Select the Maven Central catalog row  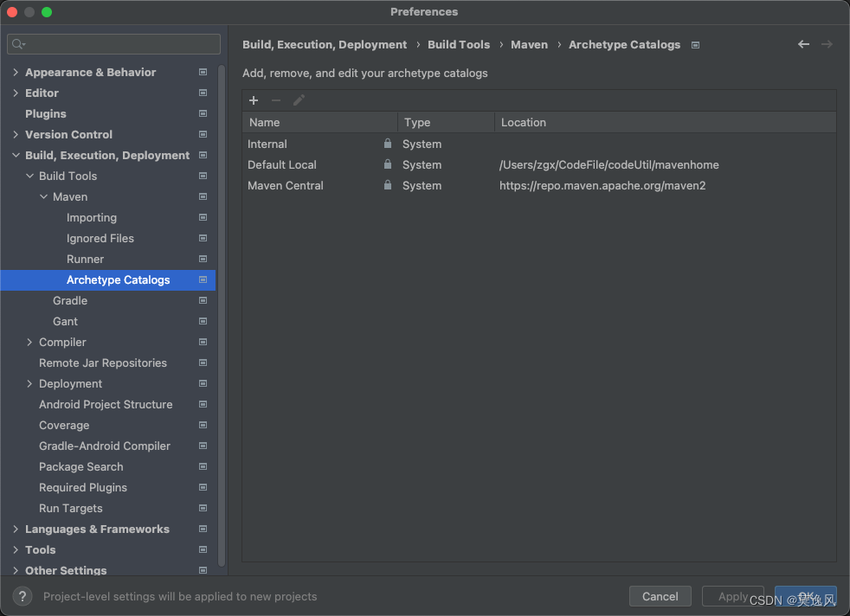click(x=539, y=185)
